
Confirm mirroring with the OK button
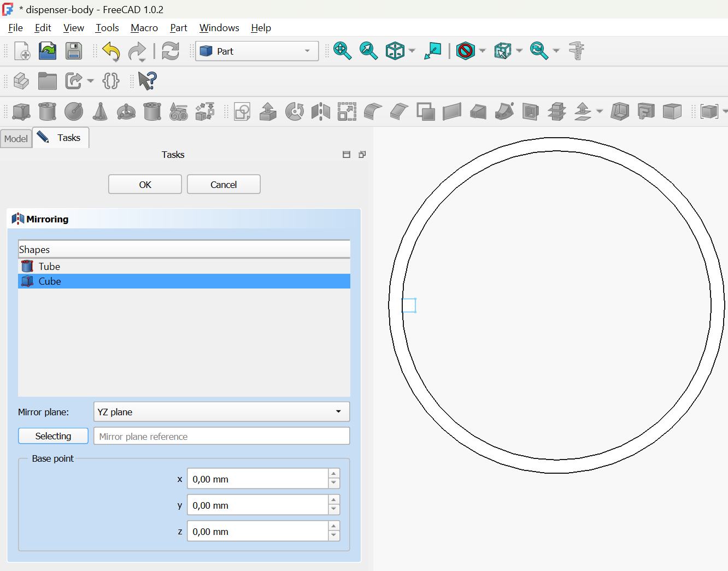145,185
